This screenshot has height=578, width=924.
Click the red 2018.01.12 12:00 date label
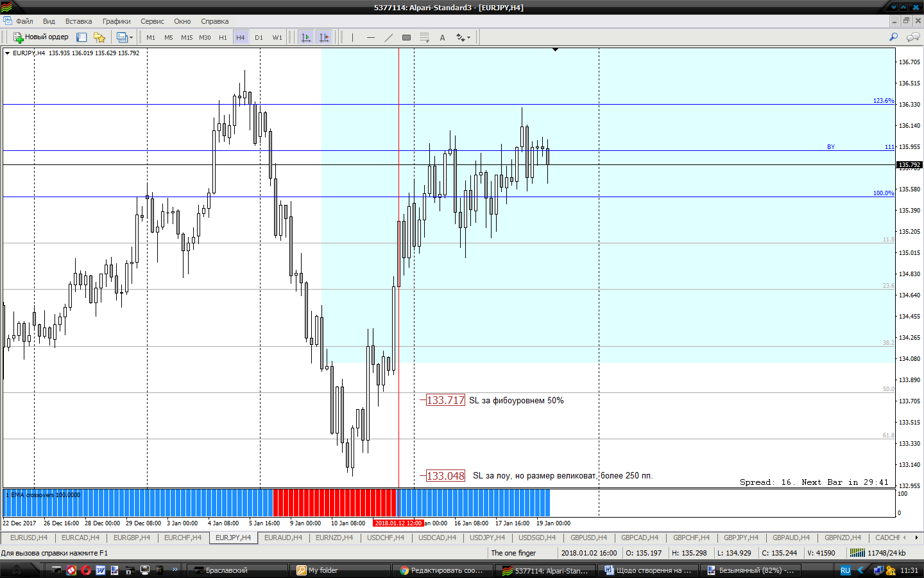point(398,523)
